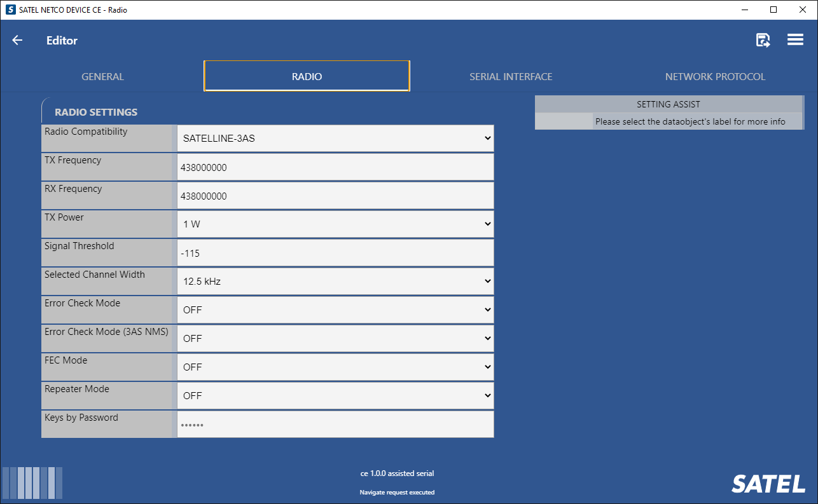Click the 'Please select the dataobject's label' text
This screenshot has height=504, width=818.
coord(690,121)
